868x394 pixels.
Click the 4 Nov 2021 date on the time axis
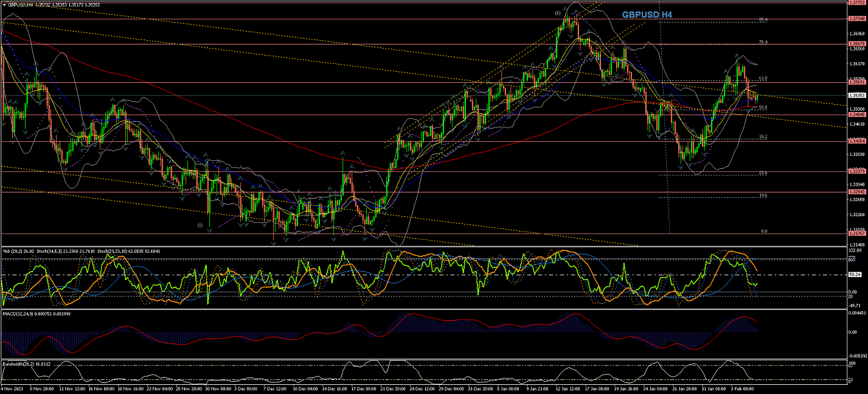[12, 387]
